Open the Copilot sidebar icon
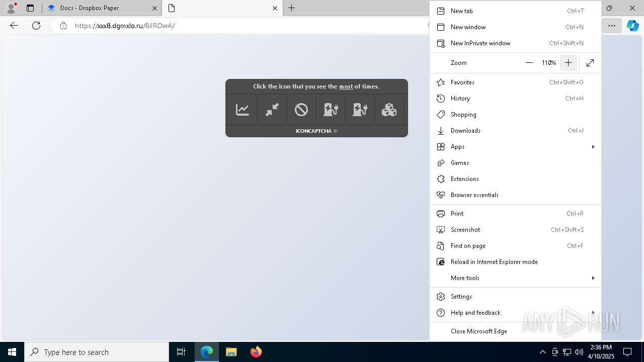 [633, 26]
